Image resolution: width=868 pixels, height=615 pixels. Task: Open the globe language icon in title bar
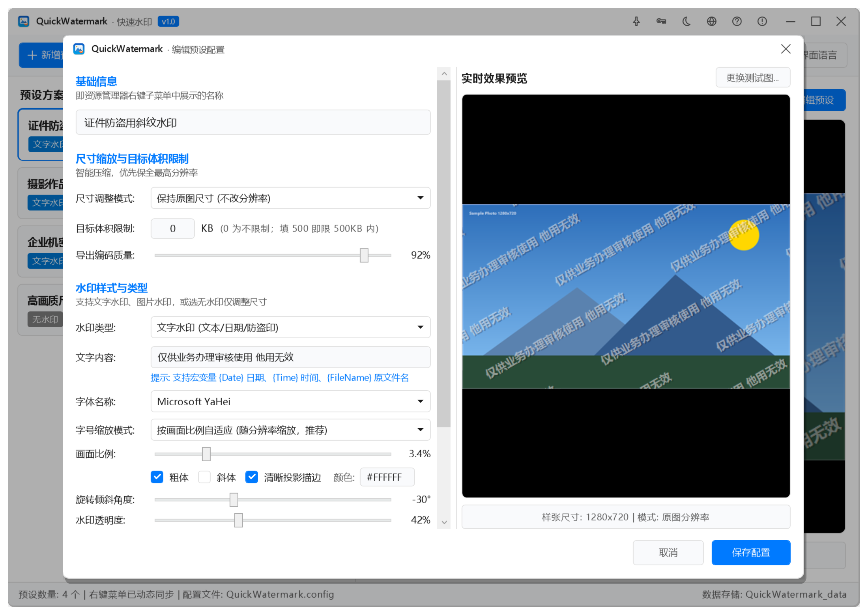click(x=712, y=21)
